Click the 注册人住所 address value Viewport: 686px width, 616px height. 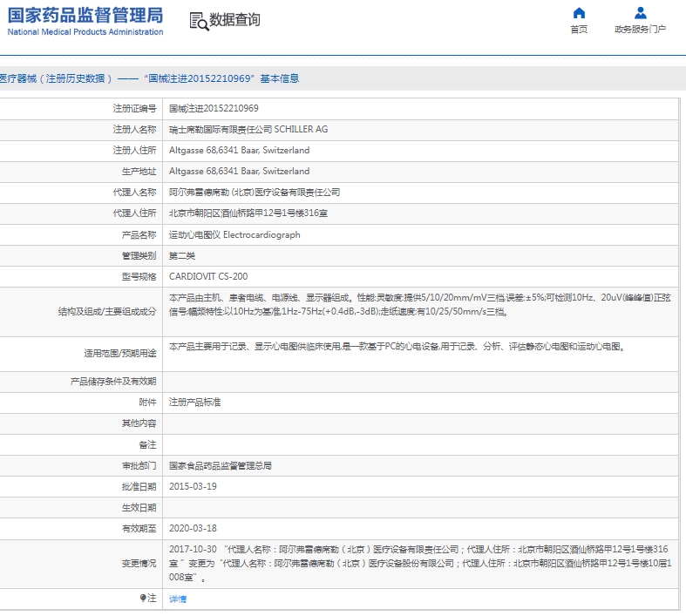click(x=240, y=151)
